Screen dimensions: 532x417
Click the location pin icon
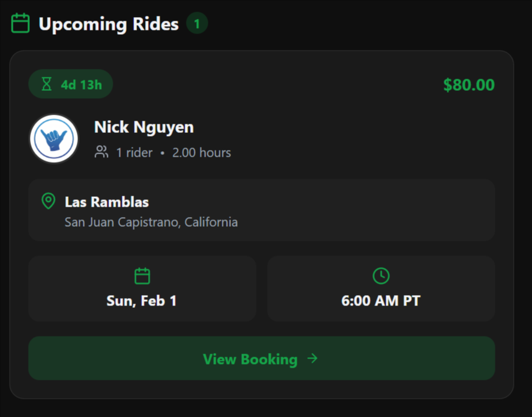pos(48,201)
